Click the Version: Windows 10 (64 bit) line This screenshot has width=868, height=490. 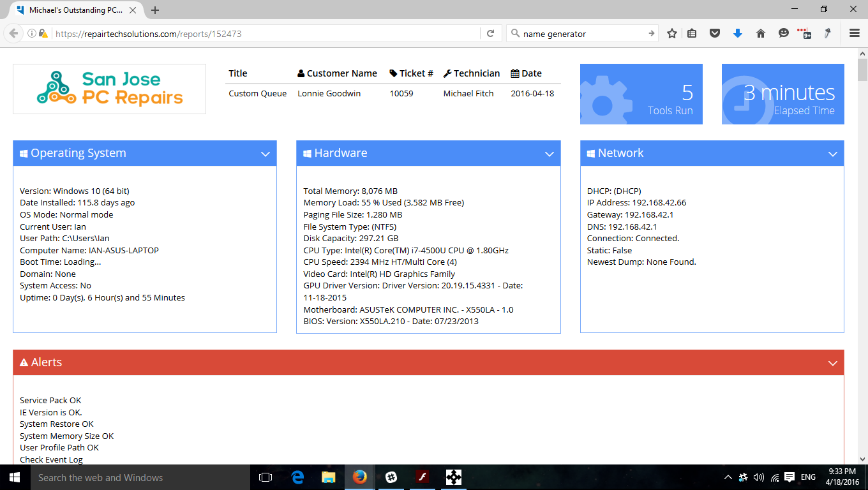(75, 191)
